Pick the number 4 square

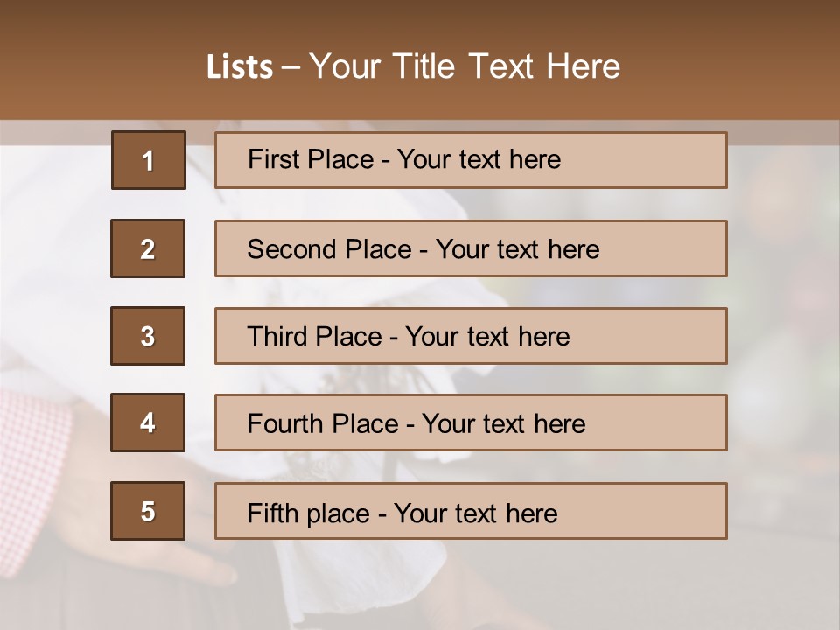coord(148,423)
